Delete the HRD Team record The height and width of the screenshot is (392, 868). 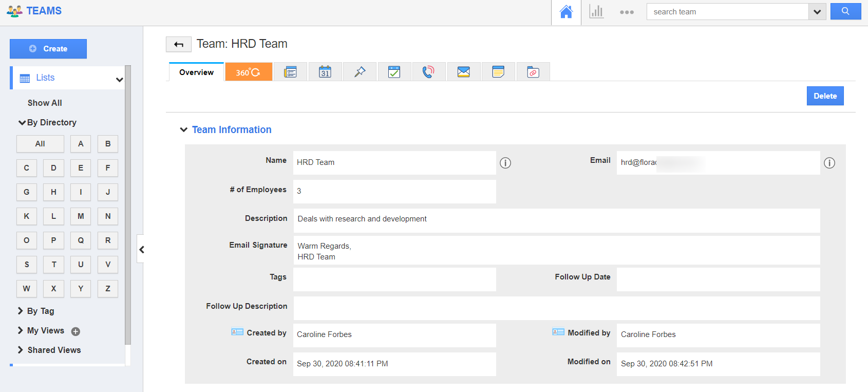pyautogui.click(x=825, y=96)
